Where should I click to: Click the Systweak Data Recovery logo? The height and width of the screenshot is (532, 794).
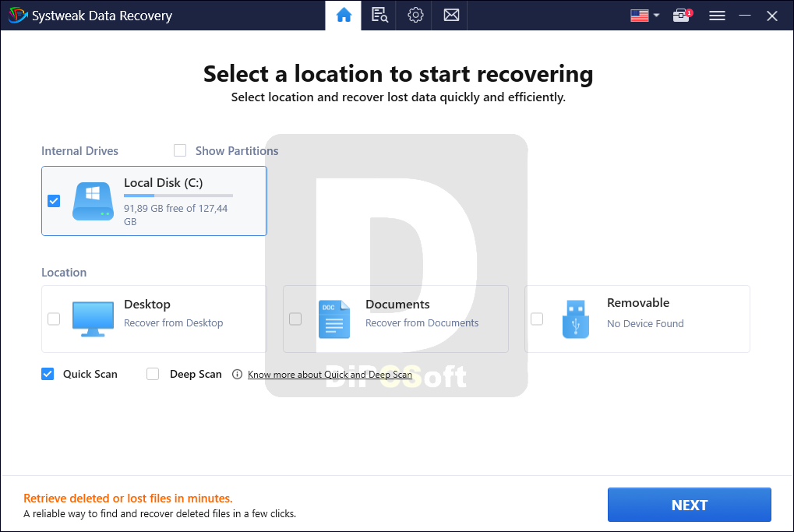pos(18,15)
